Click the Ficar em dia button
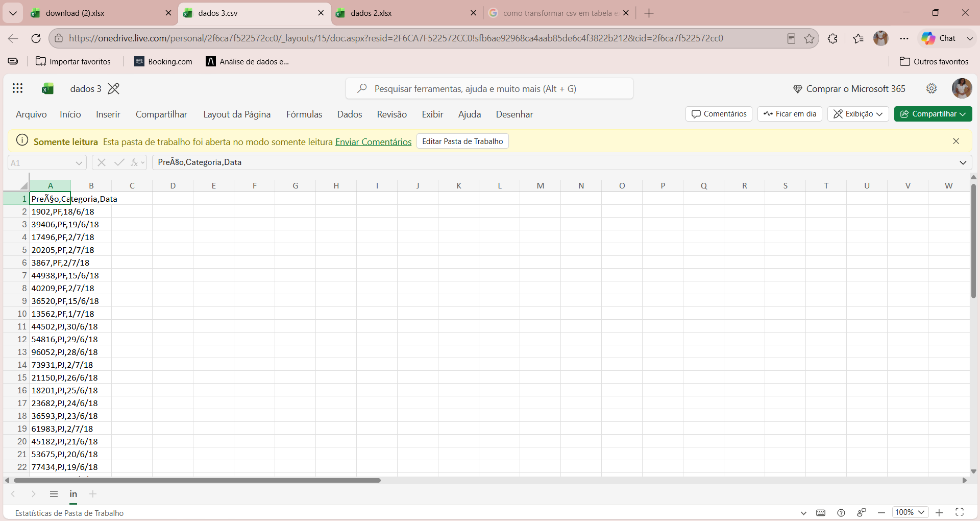 click(x=790, y=114)
